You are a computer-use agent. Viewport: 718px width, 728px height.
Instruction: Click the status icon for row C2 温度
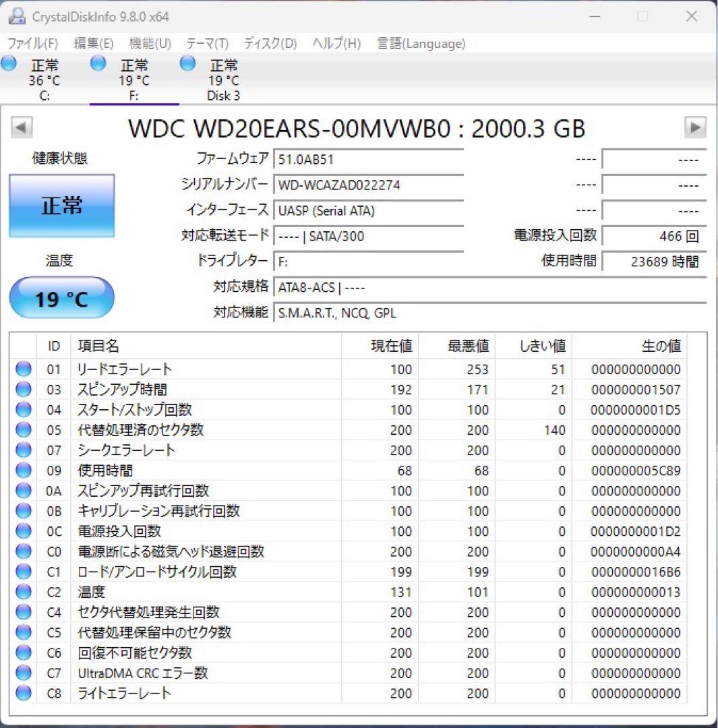[x=23, y=592]
